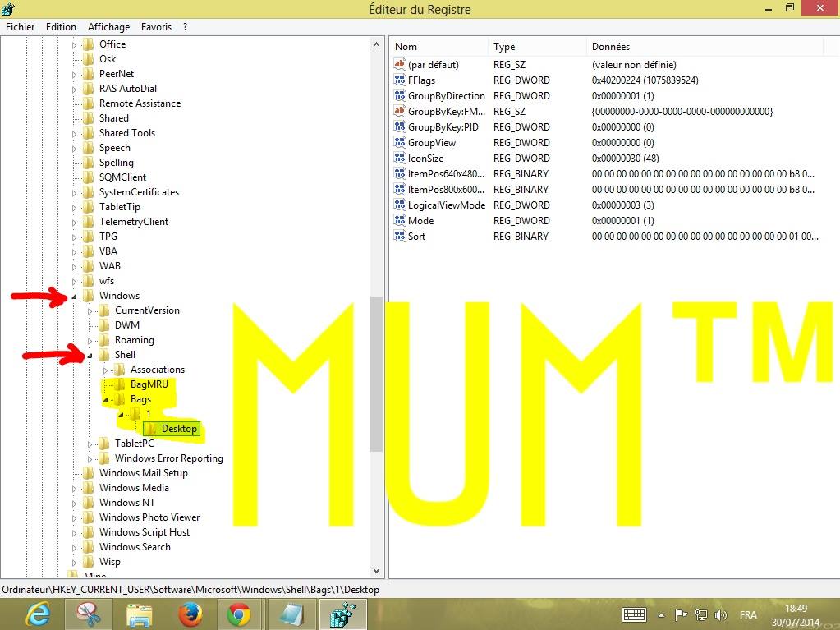
Task: Expand the CurrentVersion key
Action: tap(90, 310)
